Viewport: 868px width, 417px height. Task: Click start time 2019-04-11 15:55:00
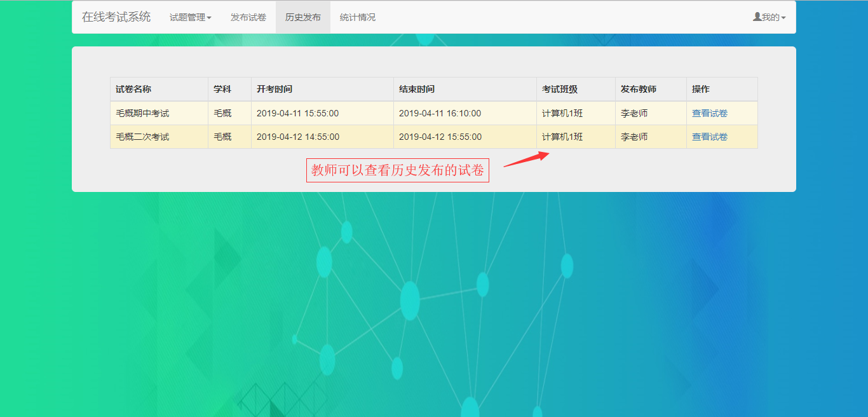click(297, 113)
